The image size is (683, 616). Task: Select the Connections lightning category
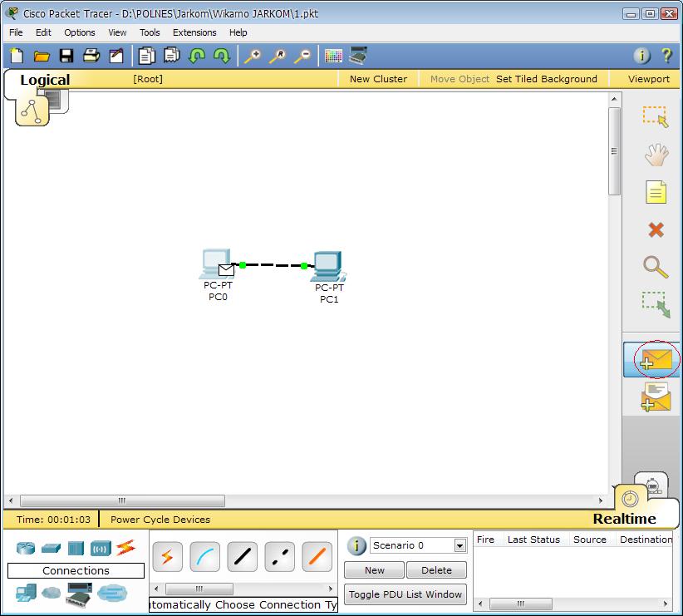pos(126,548)
